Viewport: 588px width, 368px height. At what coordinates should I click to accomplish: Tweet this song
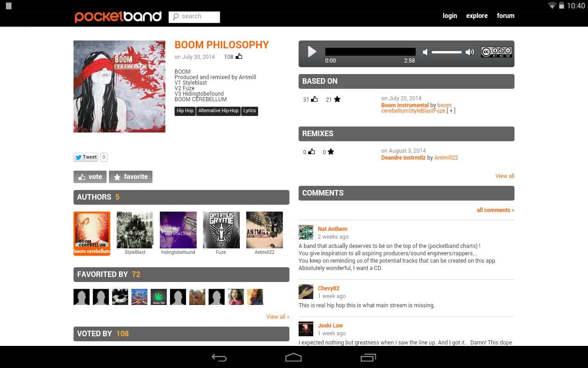coord(86,157)
